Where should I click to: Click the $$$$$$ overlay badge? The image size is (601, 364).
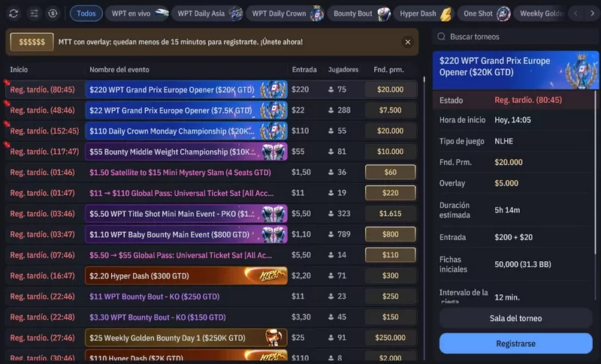pos(32,43)
